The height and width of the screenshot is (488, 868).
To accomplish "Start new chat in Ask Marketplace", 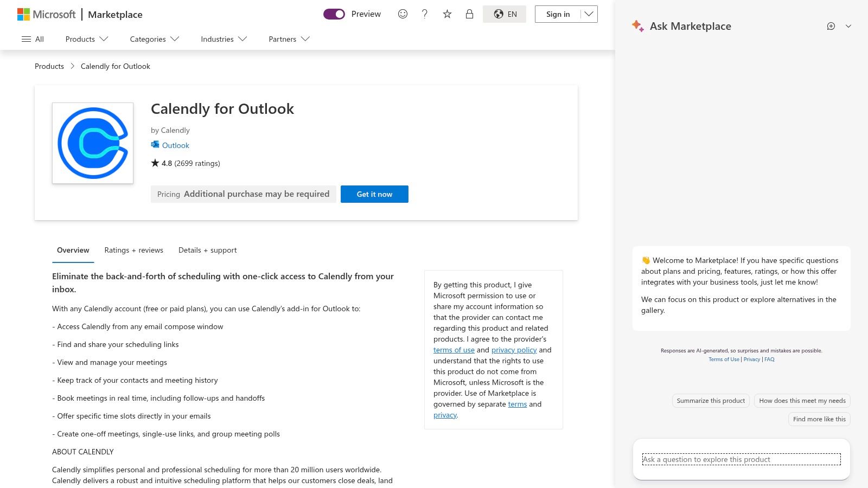I will (x=831, y=26).
